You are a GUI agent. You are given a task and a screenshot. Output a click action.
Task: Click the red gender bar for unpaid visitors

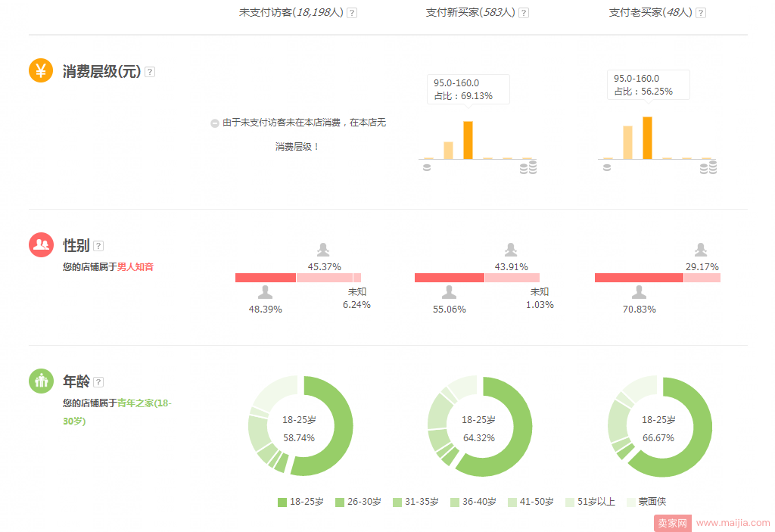(x=266, y=278)
